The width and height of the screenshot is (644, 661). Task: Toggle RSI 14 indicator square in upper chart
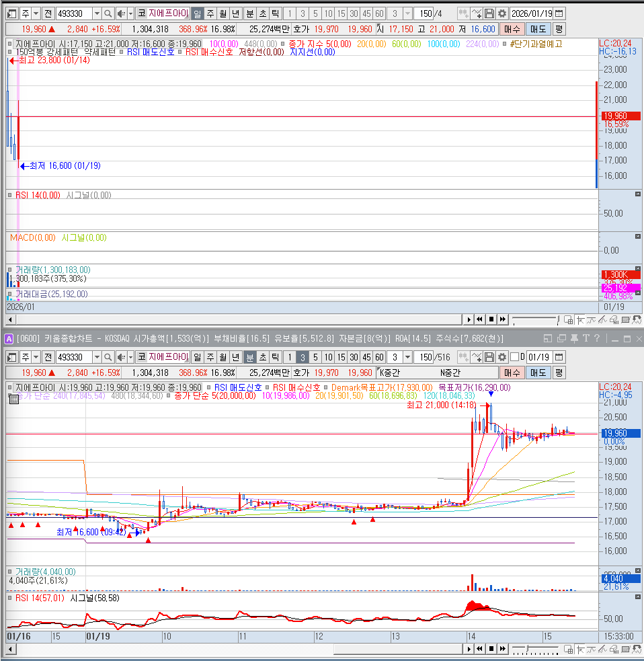9,195
